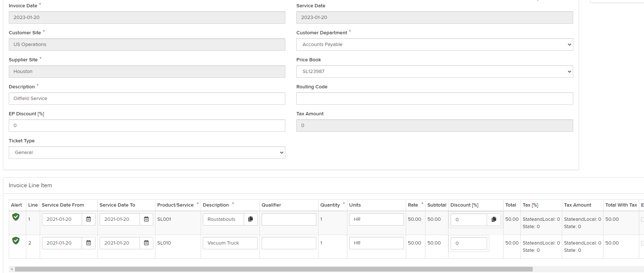This screenshot has width=644, height=273.
Task: Click the Discount field on line 2
Action: pos(468,243)
